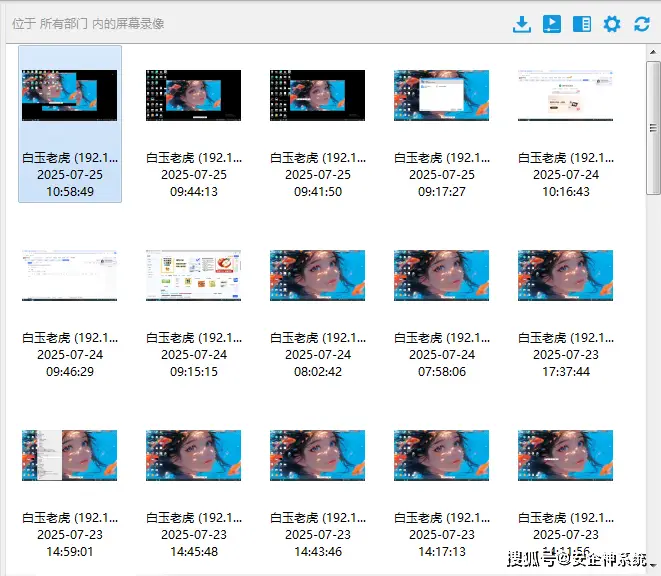
Task: Click the 2025-07-23 14:43:46 recording thumbnail
Action: point(317,456)
